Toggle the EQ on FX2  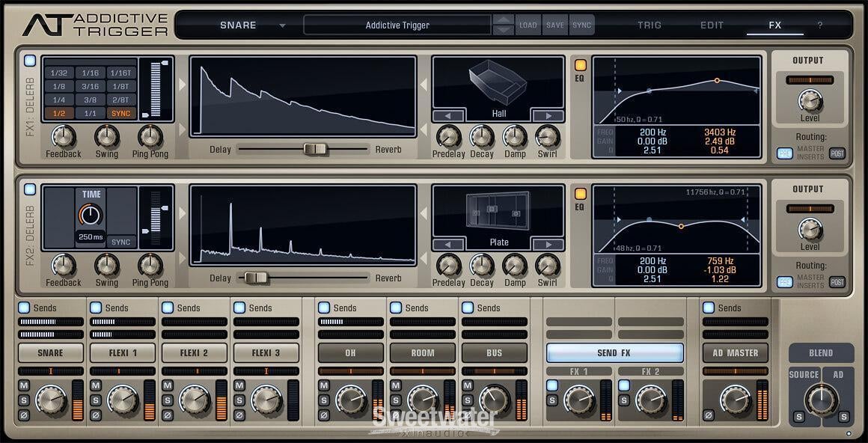point(580,193)
